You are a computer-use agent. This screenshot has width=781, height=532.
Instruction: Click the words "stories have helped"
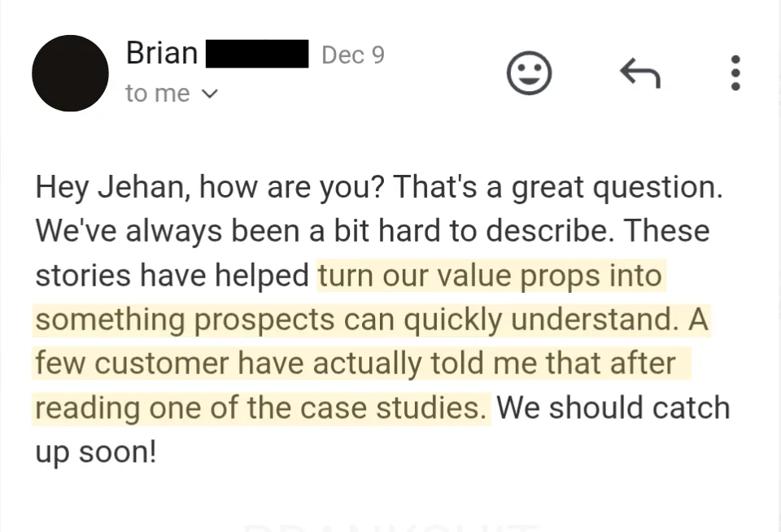(172, 275)
